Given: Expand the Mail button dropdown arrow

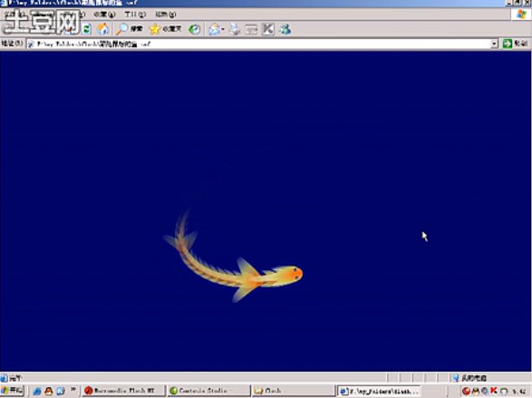Looking at the screenshot, I should (x=223, y=30).
